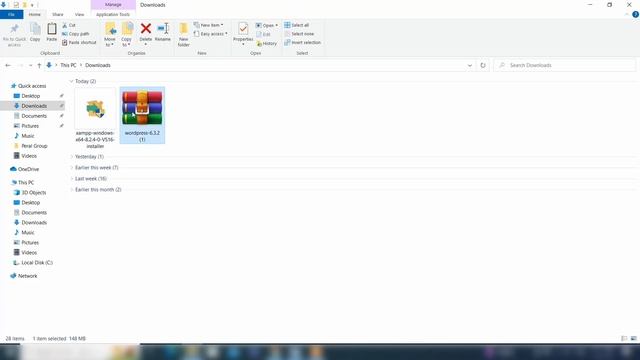This screenshot has width=640, height=360.
Task: Select the wordpress-6.3.2 (1) archive
Action: (142, 115)
